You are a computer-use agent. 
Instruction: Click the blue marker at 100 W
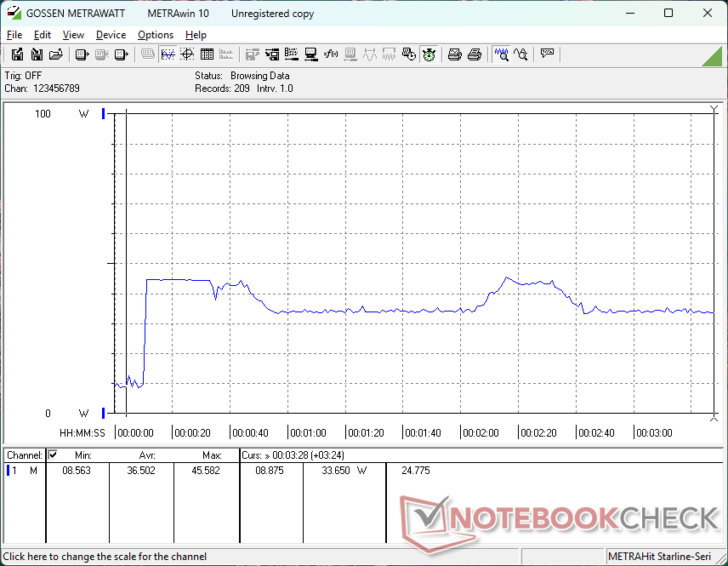tap(104, 114)
